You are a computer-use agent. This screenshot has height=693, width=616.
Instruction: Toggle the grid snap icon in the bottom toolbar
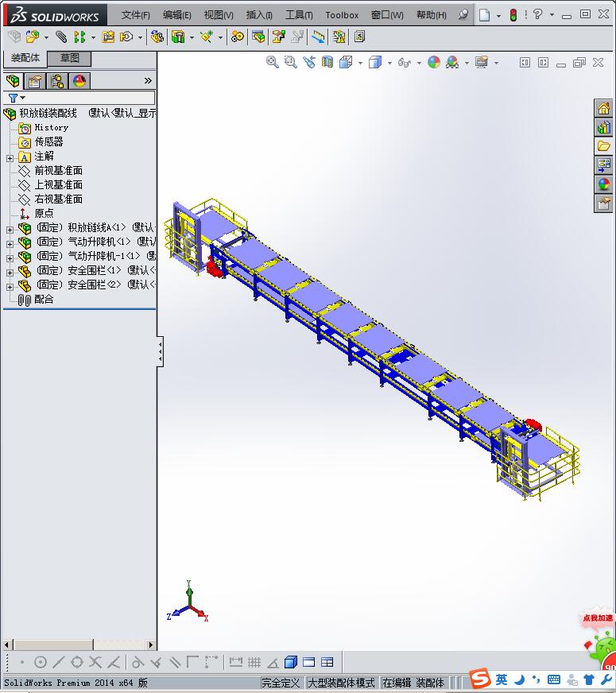pos(254,662)
